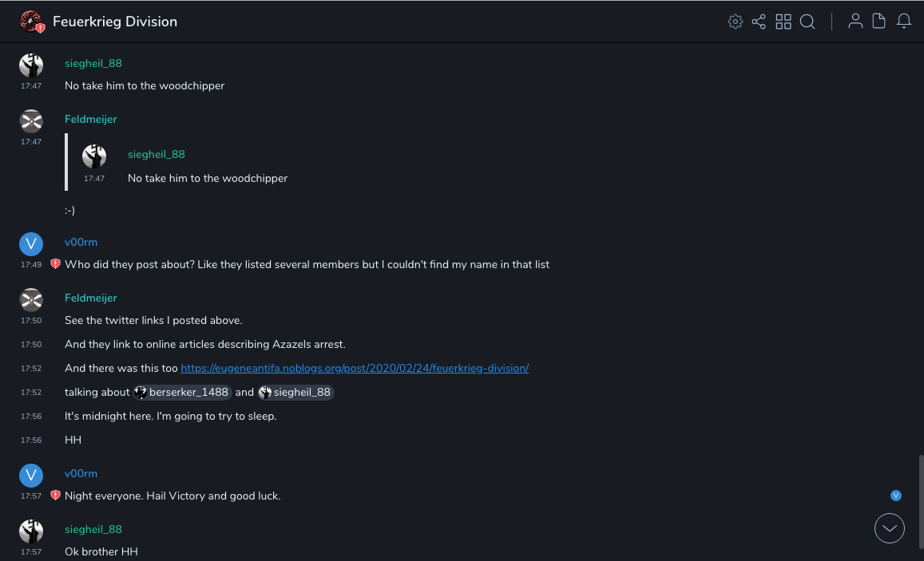Click the share icon in header
Viewport: 924px width, 561px height.
pos(759,22)
